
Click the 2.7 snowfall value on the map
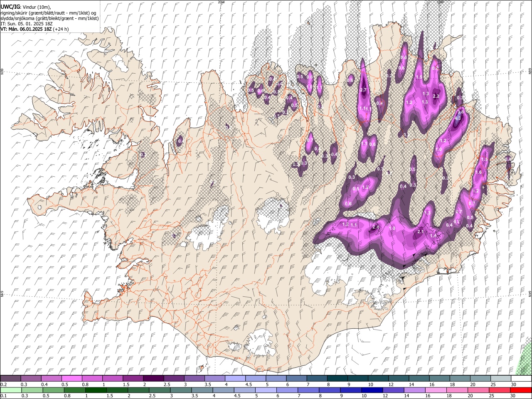click(x=363, y=90)
